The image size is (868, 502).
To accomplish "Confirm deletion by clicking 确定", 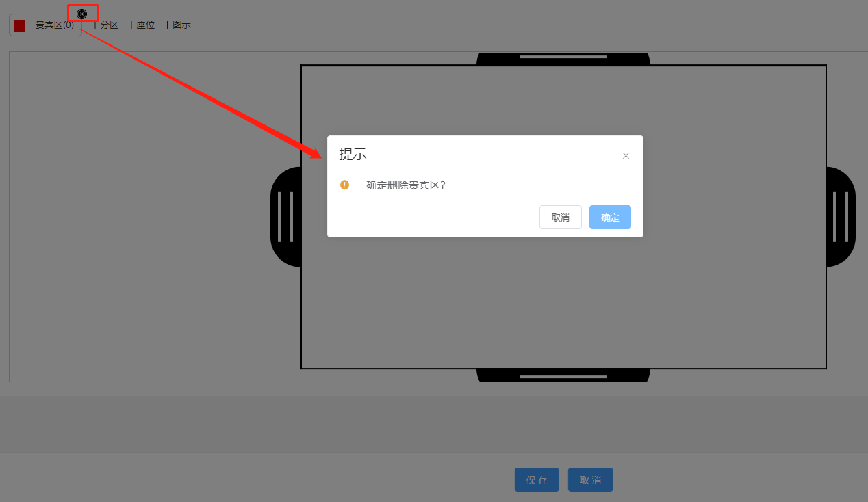I will point(610,217).
